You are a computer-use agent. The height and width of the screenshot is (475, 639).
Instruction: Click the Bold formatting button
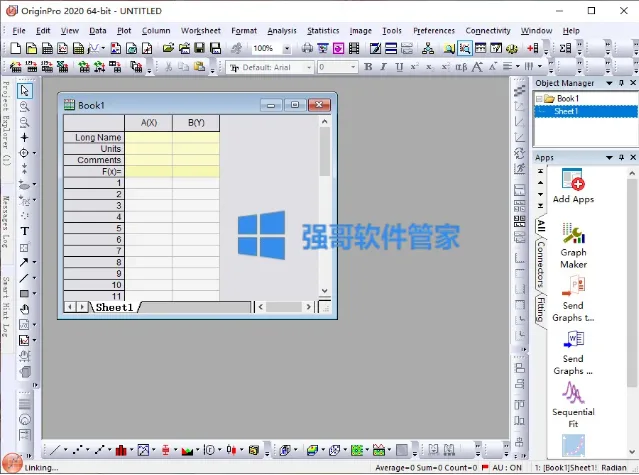click(368, 66)
